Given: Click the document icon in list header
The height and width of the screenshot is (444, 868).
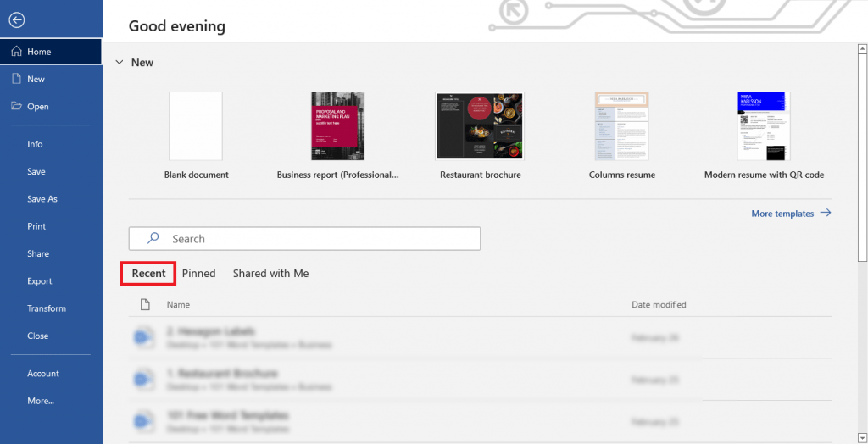Looking at the screenshot, I should click(144, 304).
